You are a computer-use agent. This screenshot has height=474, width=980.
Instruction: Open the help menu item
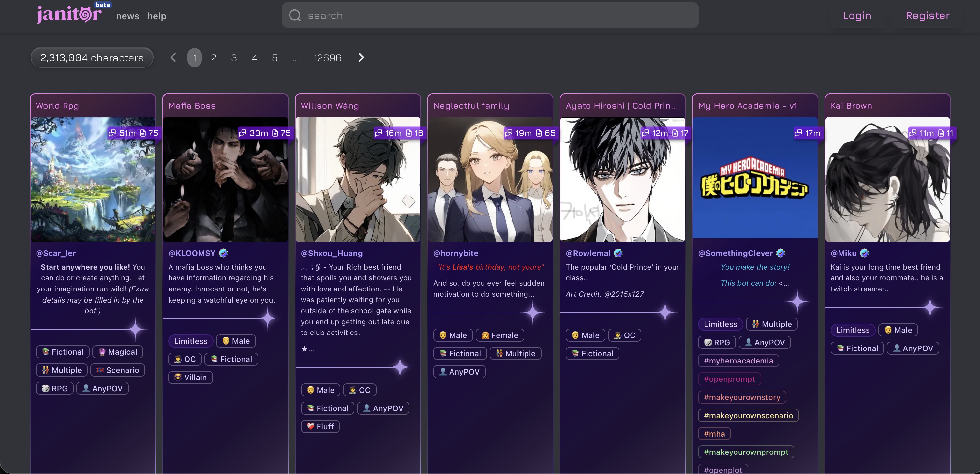[157, 16]
